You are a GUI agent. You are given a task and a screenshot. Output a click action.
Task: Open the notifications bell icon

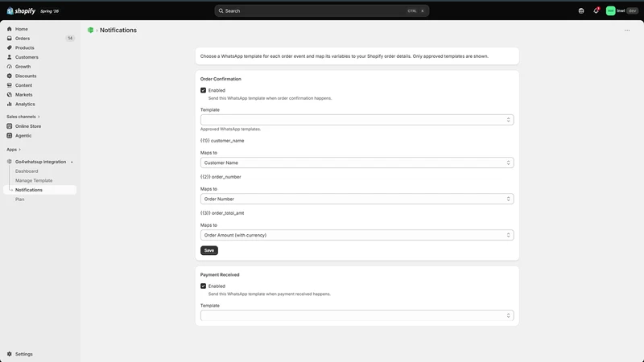click(x=596, y=11)
